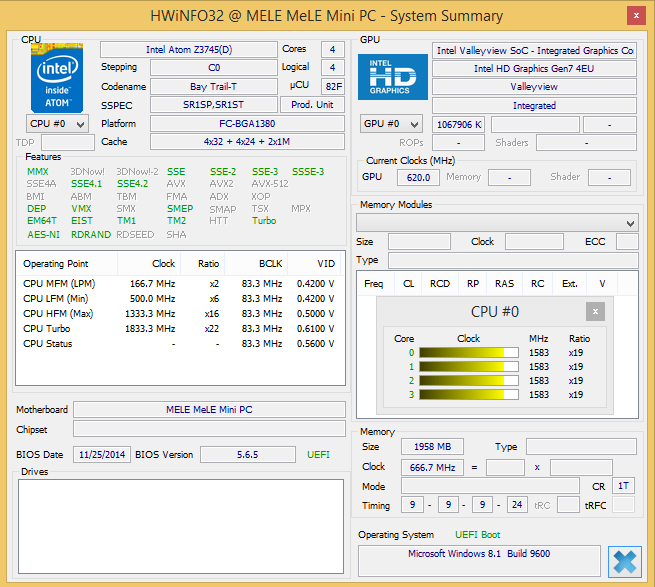Click the CPU HFM (Max) row
This screenshot has height=587, width=655.
pos(179,314)
